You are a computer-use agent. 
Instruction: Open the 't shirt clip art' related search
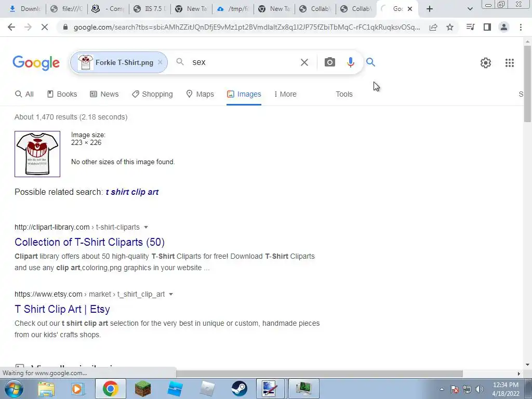coord(132,192)
